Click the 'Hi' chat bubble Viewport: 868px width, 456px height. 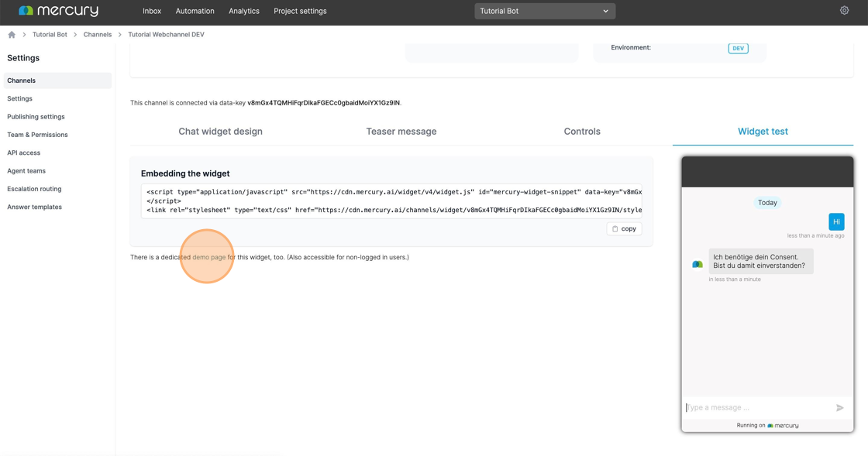(836, 221)
